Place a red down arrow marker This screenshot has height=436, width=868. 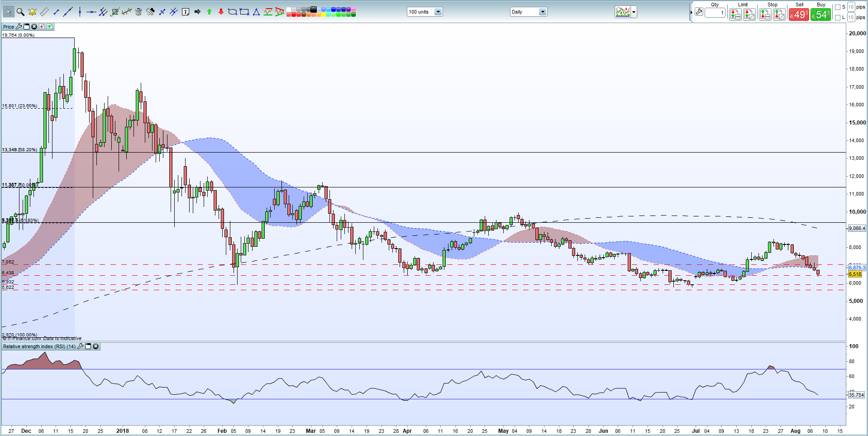tap(221, 12)
